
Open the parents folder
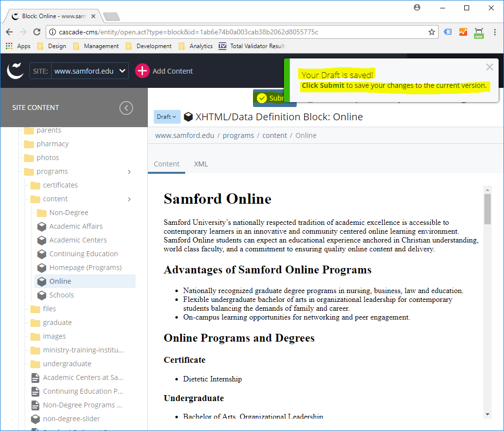click(43, 130)
